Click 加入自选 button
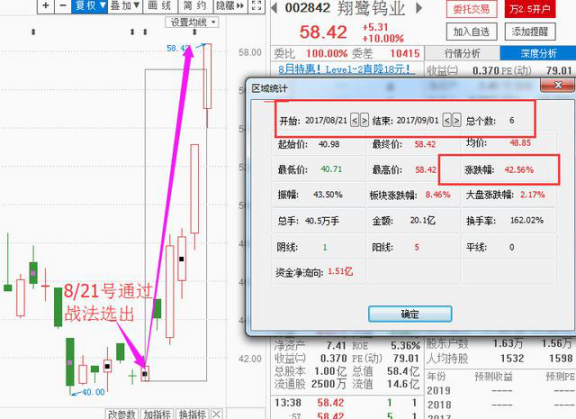 coord(472,32)
